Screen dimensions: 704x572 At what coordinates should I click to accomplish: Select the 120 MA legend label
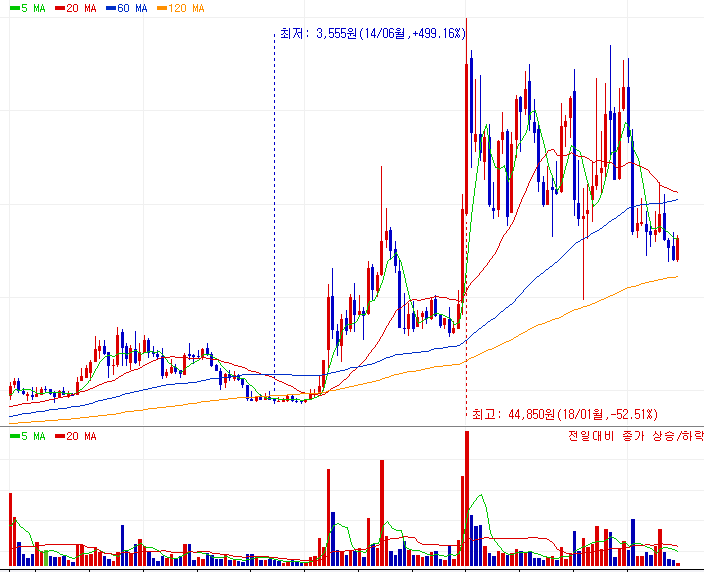tap(180, 9)
